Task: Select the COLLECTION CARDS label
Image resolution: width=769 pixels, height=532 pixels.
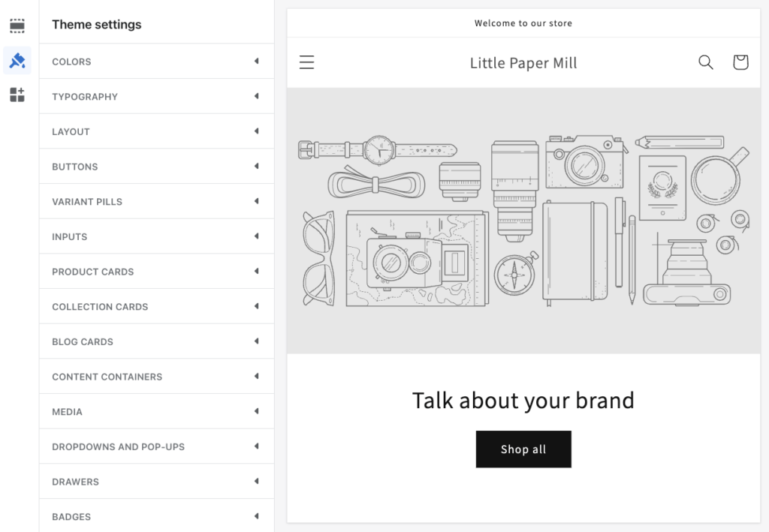Action: click(x=100, y=307)
